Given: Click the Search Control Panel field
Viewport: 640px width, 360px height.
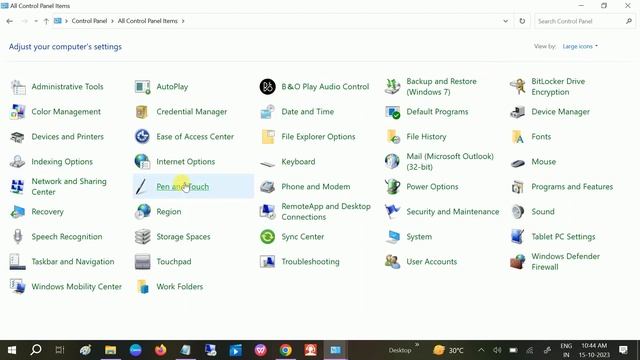Looking at the screenshot, I should (x=584, y=21).
